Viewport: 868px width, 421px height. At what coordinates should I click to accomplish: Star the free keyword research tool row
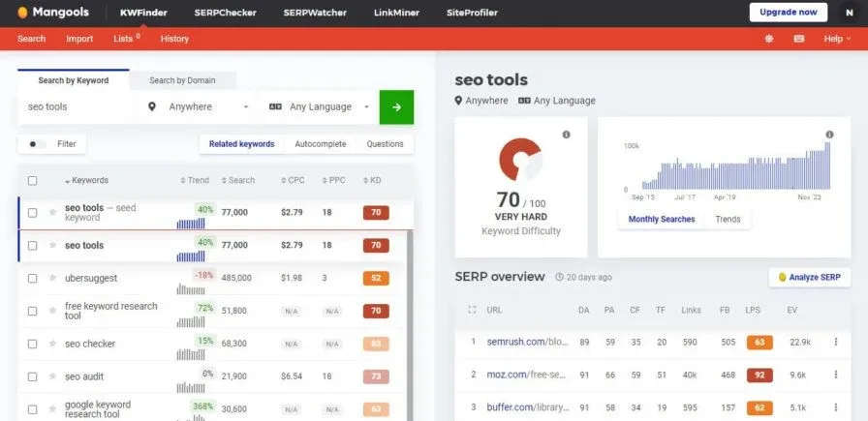[52, 311]
